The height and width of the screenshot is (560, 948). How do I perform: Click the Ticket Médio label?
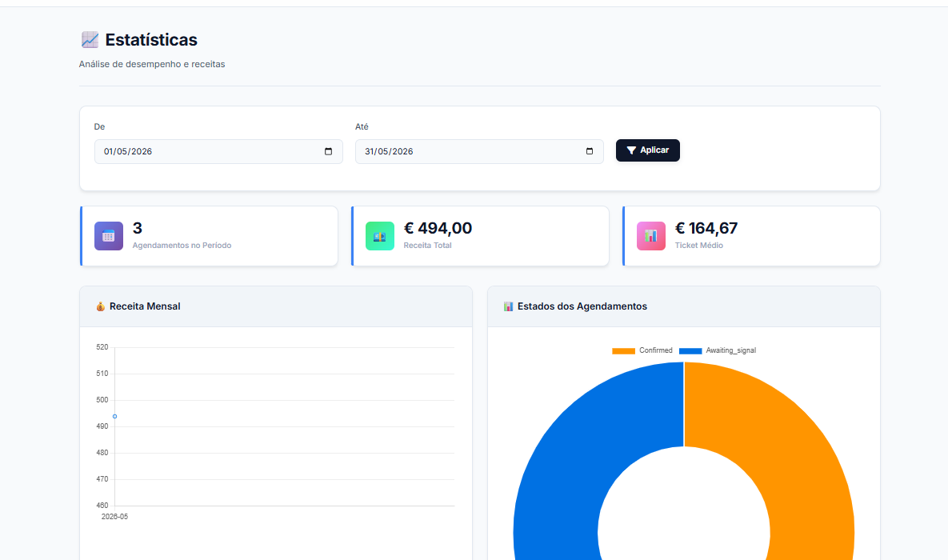point(699,246)
